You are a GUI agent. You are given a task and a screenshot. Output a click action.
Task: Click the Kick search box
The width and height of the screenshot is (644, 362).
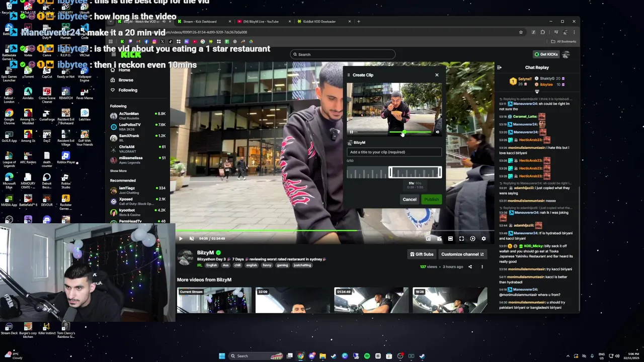343,54
